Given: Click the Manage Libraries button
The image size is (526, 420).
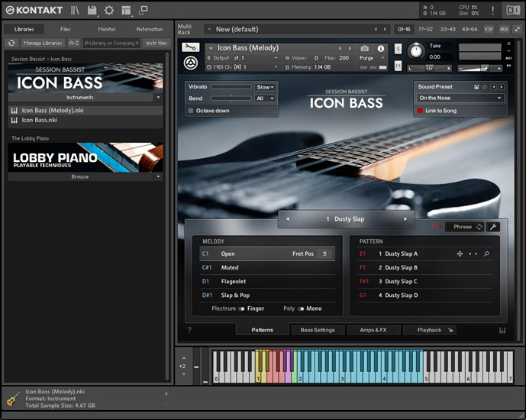Looking at the screenshot, I should tap(43, 44).
